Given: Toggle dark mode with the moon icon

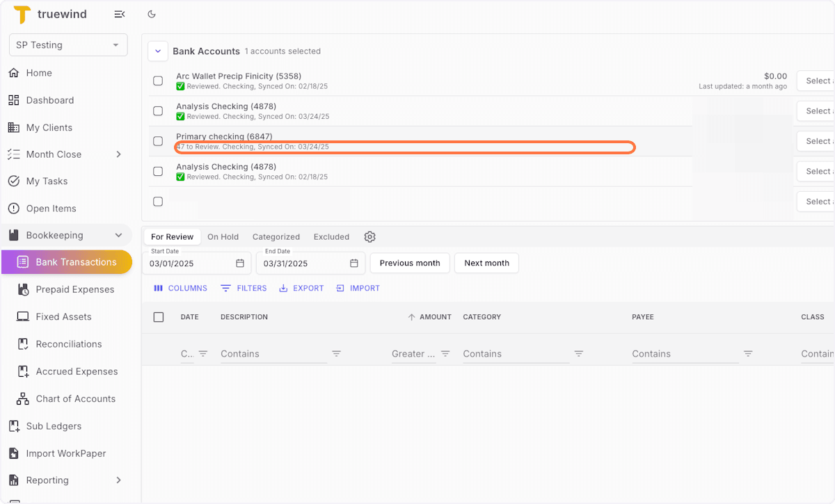Looking at the screenshot, I should coord(152,14).
